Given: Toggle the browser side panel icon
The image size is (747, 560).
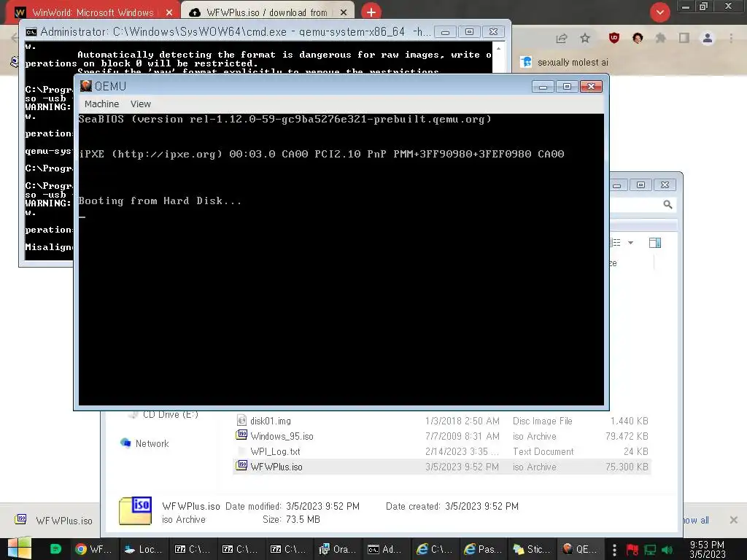Looking at the screenshot, I should point(684,38).
